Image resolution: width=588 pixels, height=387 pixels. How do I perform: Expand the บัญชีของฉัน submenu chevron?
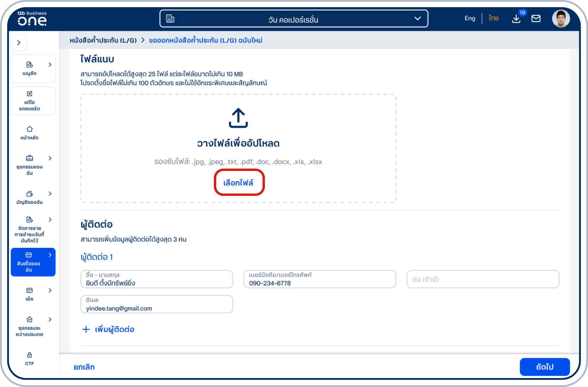(x=50, y=193)
